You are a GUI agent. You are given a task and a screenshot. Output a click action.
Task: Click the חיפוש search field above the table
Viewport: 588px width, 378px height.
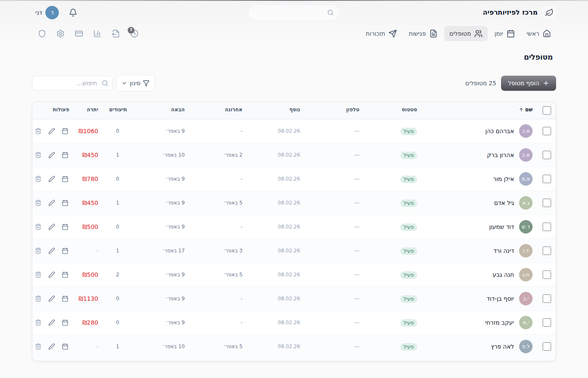pyautogui.click(x=72, y=83)
